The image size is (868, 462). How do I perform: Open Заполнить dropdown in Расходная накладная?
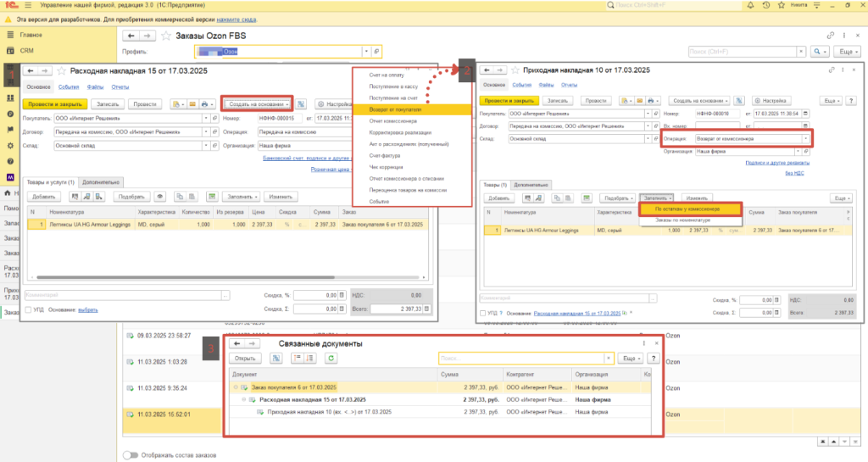[x=242, y=197]
